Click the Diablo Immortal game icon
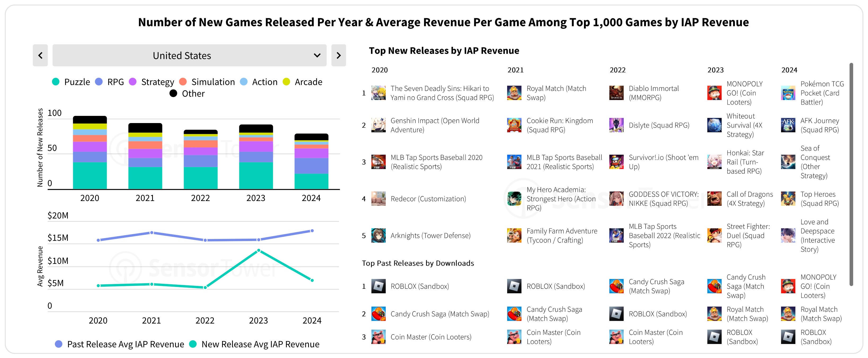This screenshot has width=868, height=358. tap(616, 93)
